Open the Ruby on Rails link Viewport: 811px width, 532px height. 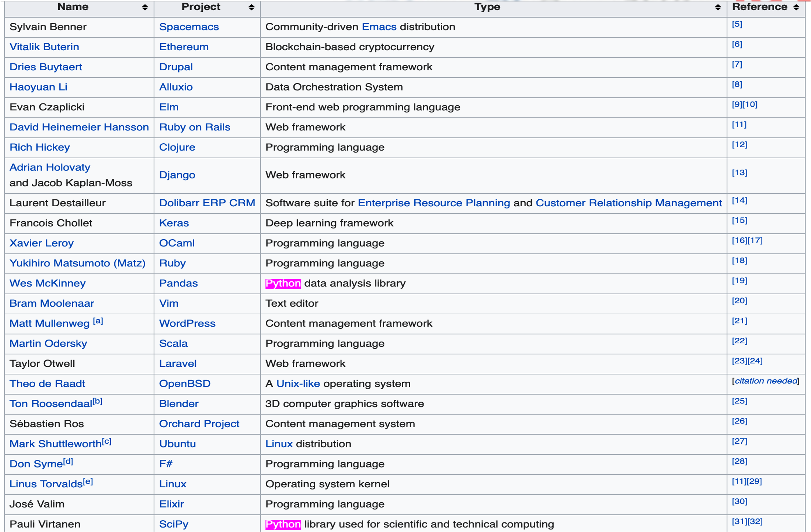[x=195, y=127]
